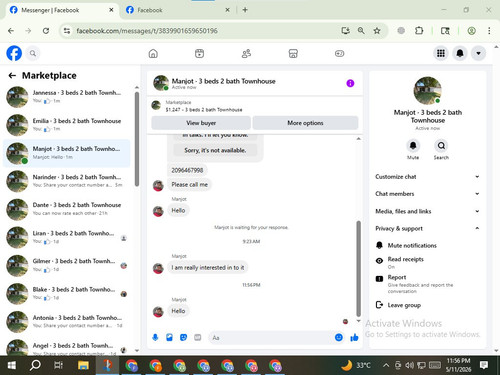The image size is (500, 375).
Task: Toggle Read receipts setting
Action: point(427,262)
